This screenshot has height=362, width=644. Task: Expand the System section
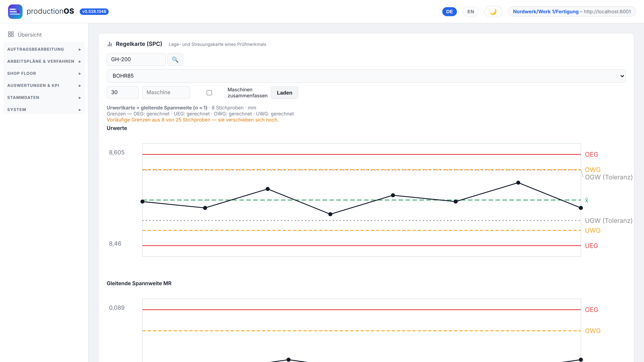click(x=44, y=110)
